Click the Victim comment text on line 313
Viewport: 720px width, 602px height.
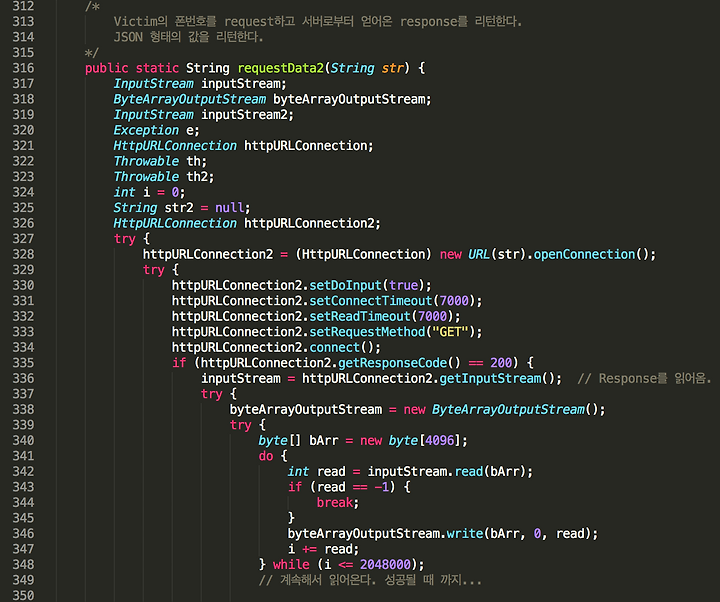[318, 22]
